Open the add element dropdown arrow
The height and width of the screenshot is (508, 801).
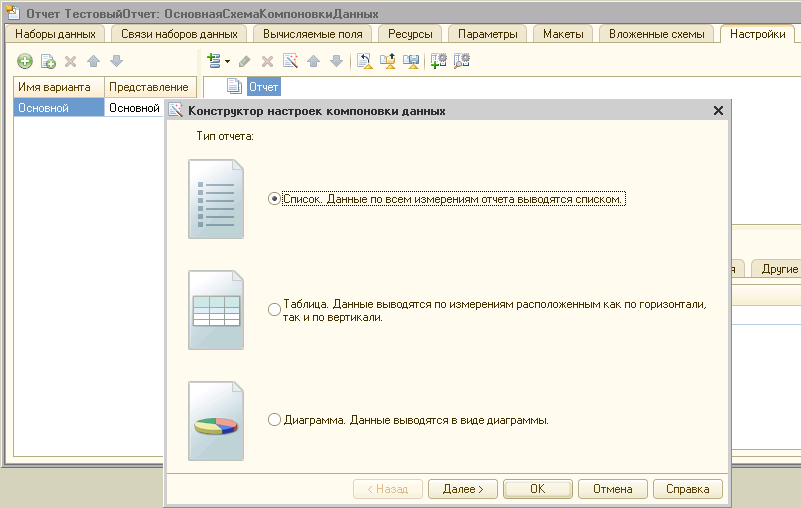tap(227, 61)
